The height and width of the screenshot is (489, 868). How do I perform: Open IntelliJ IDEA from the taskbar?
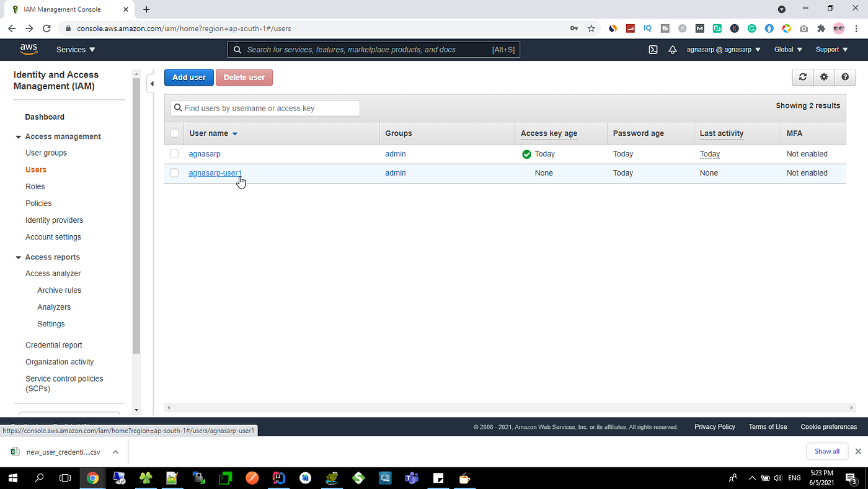(278, 478)
